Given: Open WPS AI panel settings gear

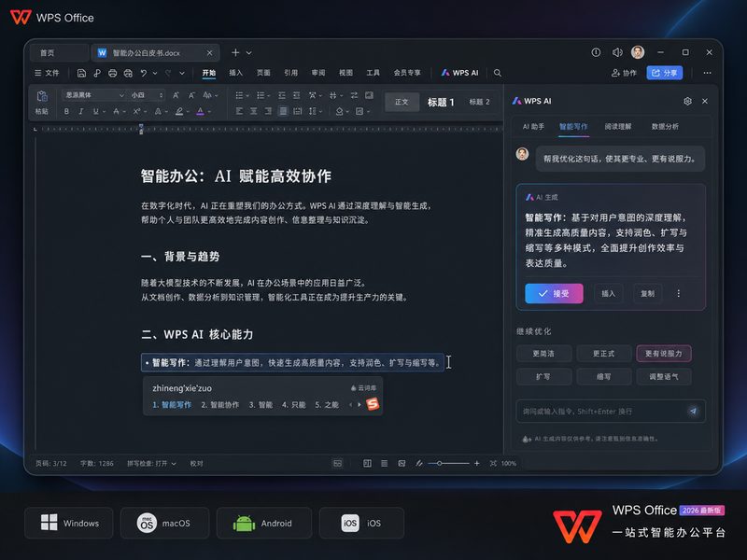Looking at the screenshot, I should (687, 101).
